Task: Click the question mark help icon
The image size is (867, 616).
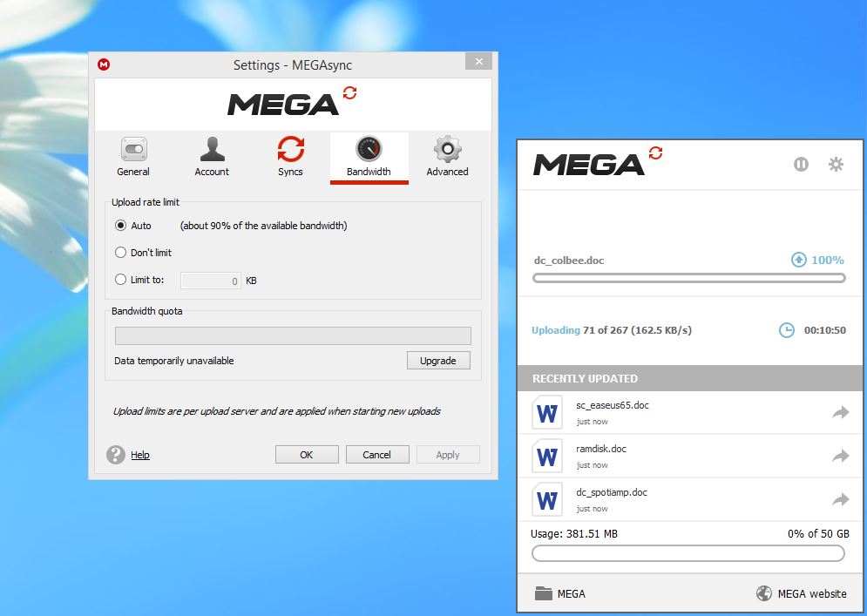Action: point(116,455)
